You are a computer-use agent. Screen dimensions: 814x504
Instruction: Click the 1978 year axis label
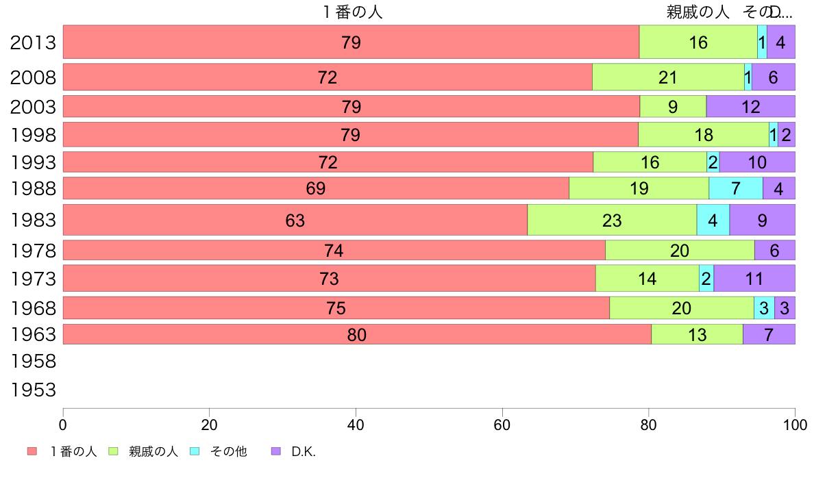[x=33, y=251]
